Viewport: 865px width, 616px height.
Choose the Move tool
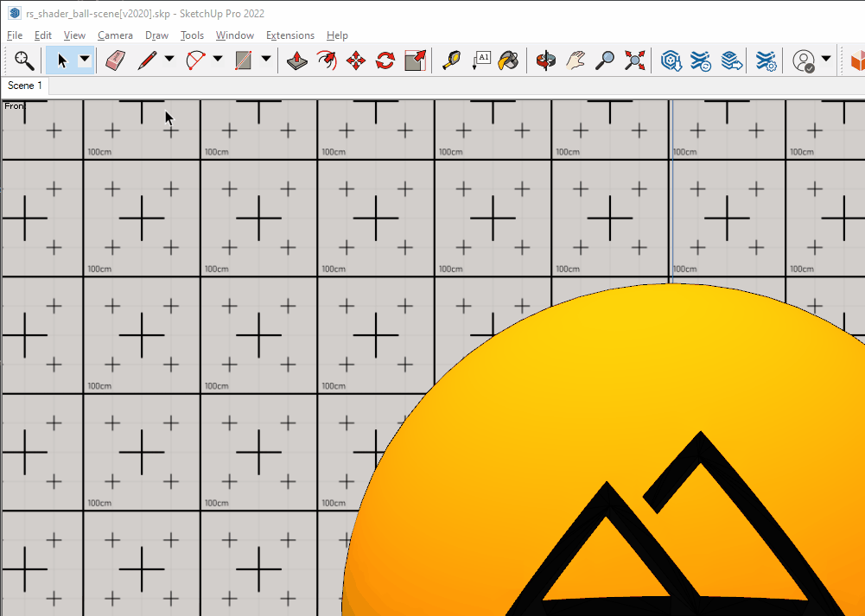point(355,60)
